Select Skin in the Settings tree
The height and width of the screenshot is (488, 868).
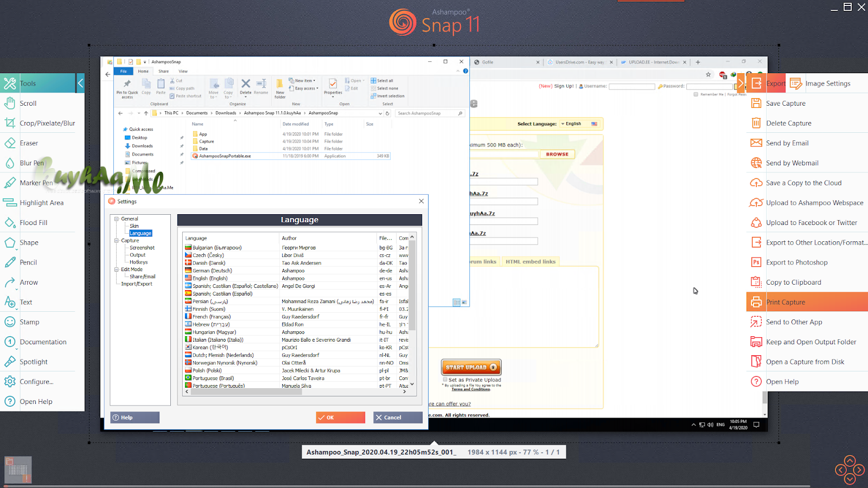point(134,226)
